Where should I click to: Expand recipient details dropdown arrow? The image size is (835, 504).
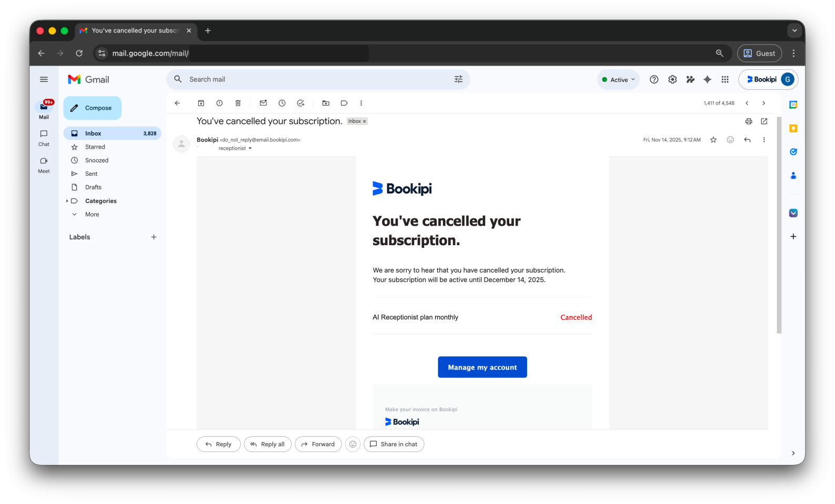[x=250, y=149]
